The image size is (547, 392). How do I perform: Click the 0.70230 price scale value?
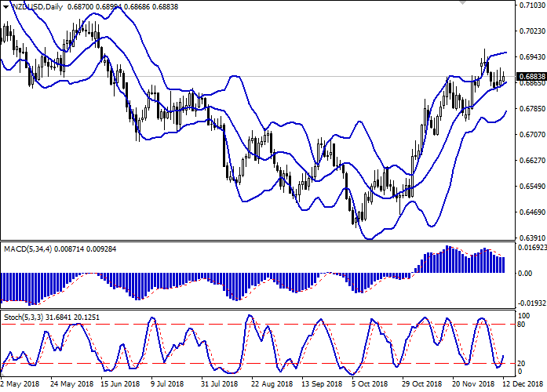click(x=532, y=31)
